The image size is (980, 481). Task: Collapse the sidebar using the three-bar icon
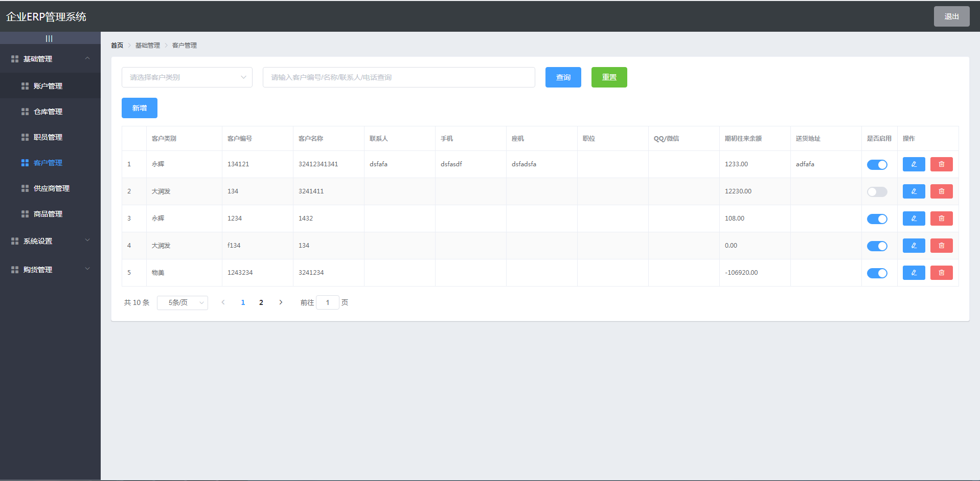point(49,38)
